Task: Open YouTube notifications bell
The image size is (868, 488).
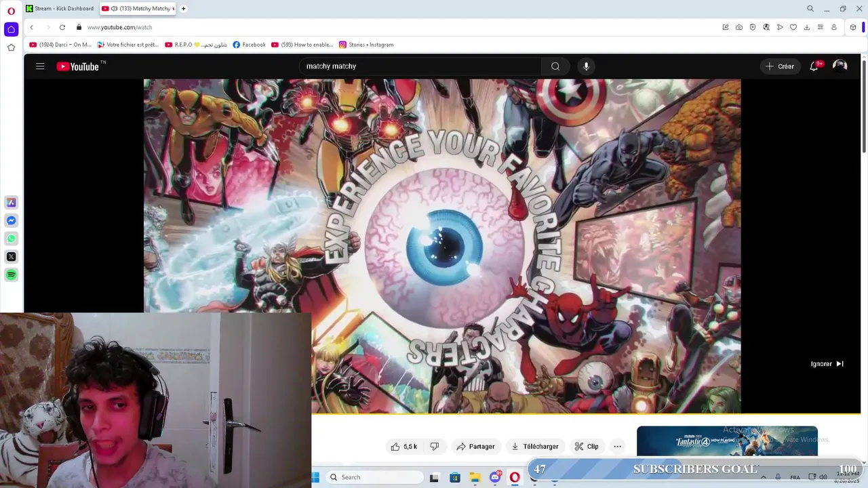Action: click(x=814, y=66)
